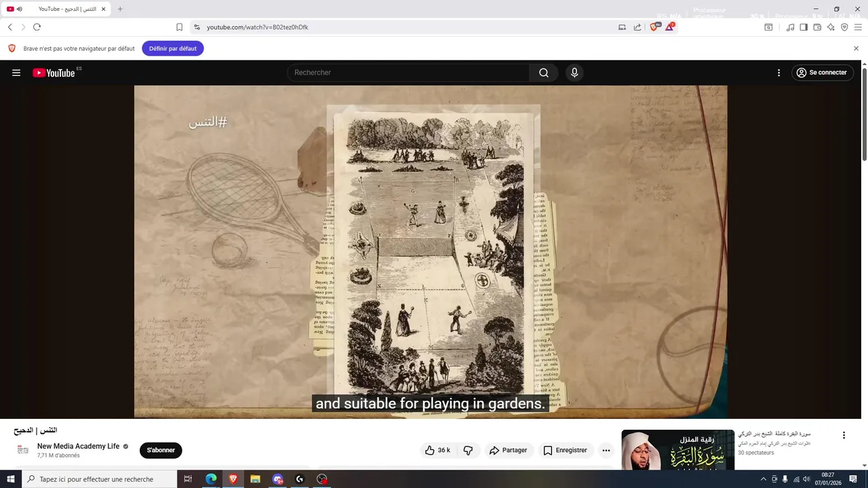Reload the page with the refresh icon
The width and height of the screenshot is (868, 488).
(37, 27)
